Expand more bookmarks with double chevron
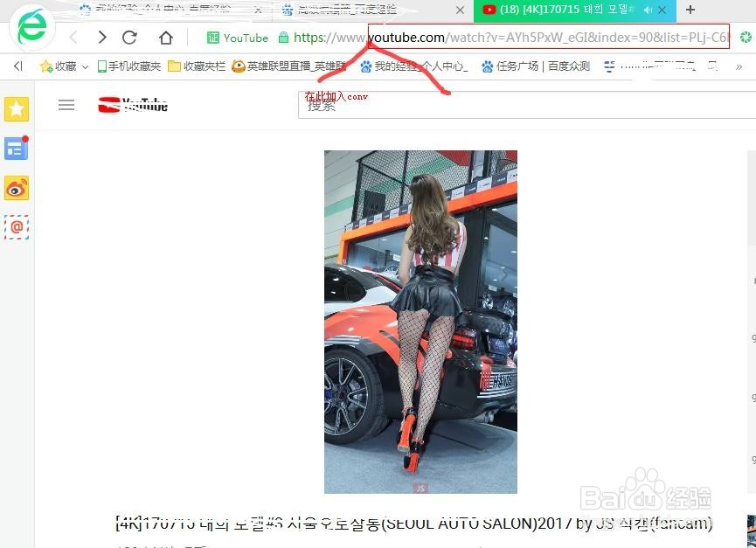The height and width of the screenshot is (548, 756). [739, 67]
